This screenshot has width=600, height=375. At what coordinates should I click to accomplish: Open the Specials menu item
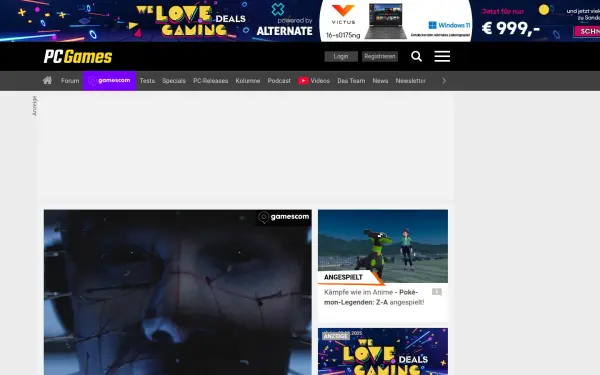(x=174, y=81)
